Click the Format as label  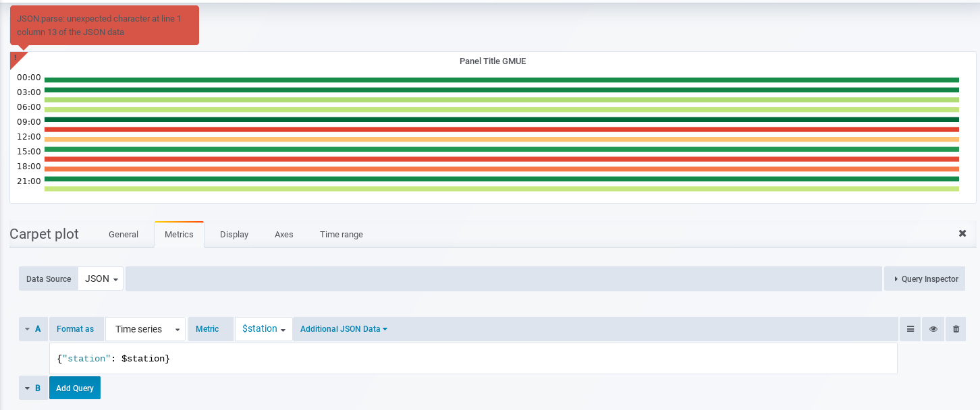[76, 328]
